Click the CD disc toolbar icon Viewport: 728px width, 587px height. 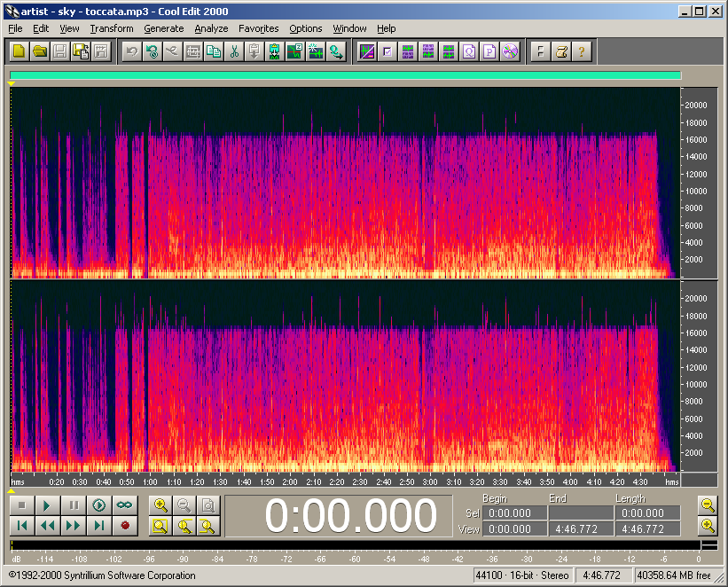point(509,51)
